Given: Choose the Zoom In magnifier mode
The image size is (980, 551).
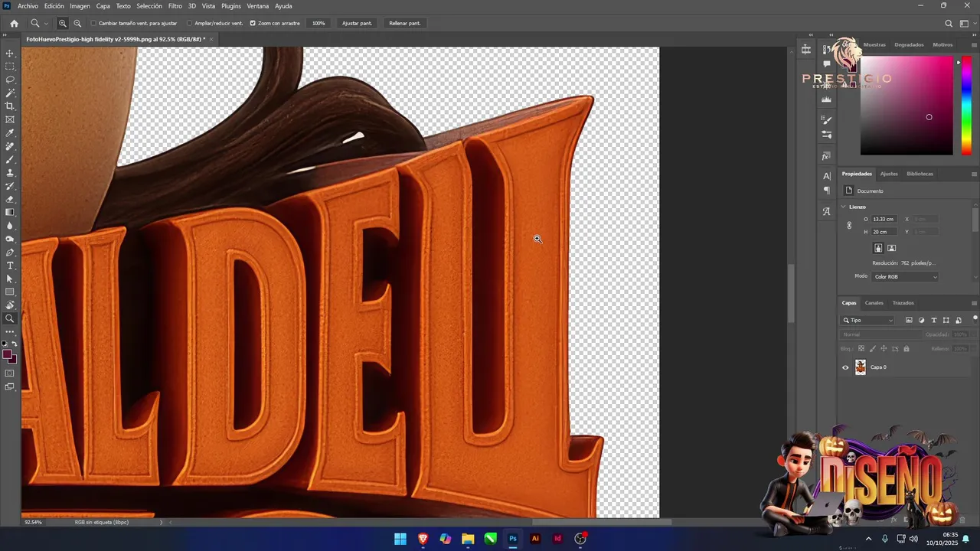Looking at the screenshot, I should tap(63, 24).
